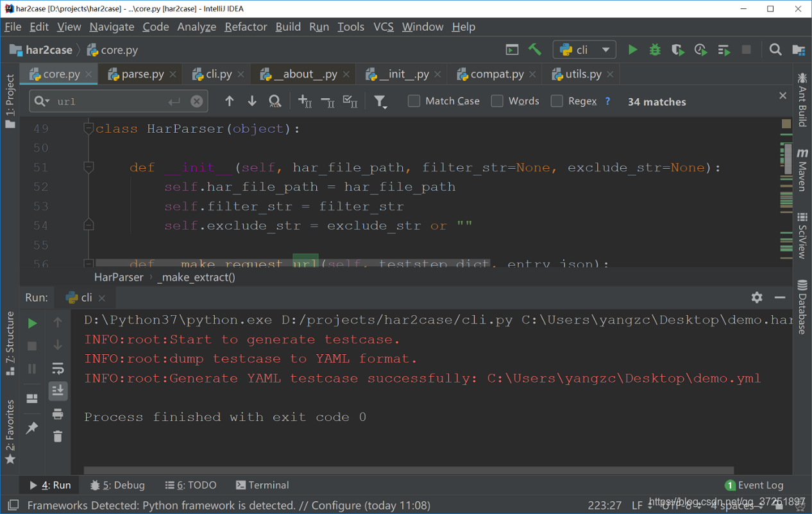Open Project Structure icon in the toolbar

click(x=799, y=49)
